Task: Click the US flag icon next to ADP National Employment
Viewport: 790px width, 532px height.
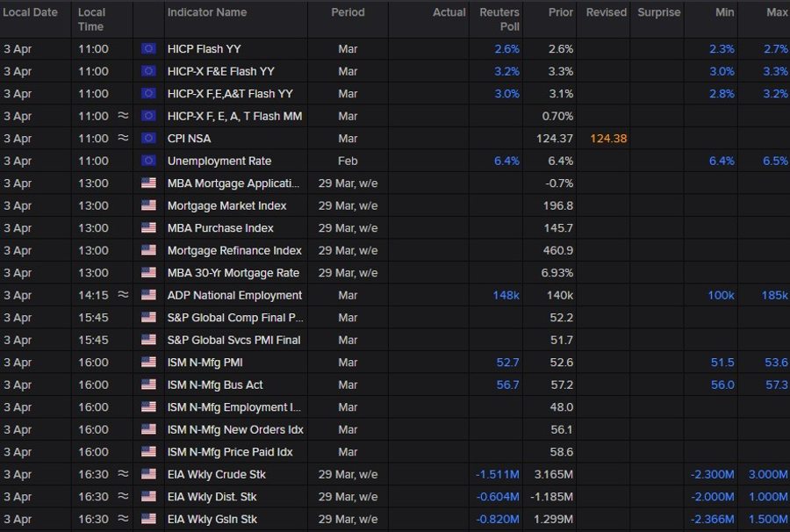Action: click(148, 295)
